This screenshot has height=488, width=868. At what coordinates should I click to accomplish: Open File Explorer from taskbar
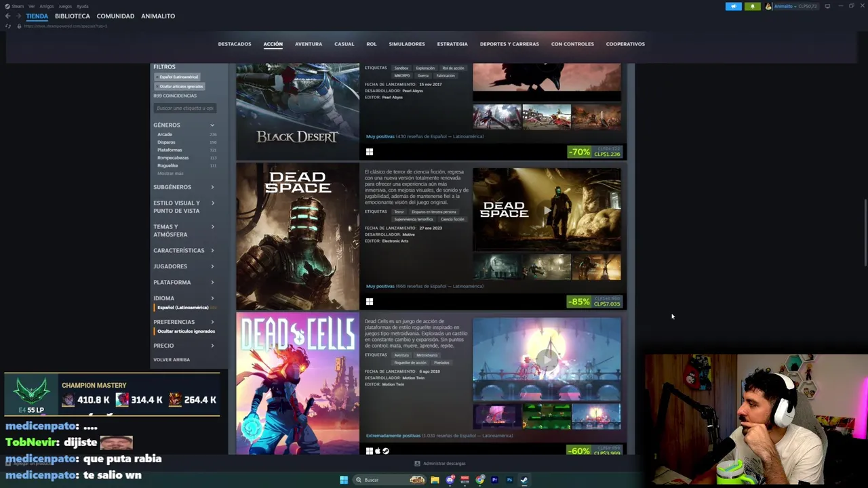click(435, 480)
